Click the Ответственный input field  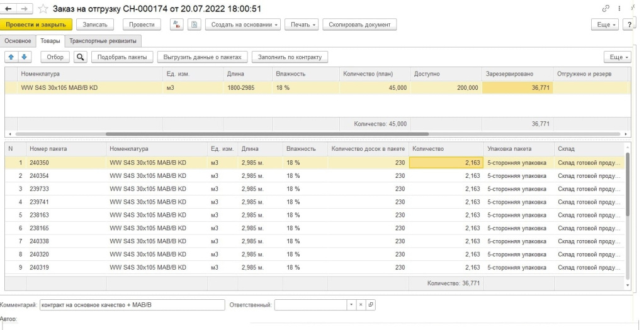[310, 305]
